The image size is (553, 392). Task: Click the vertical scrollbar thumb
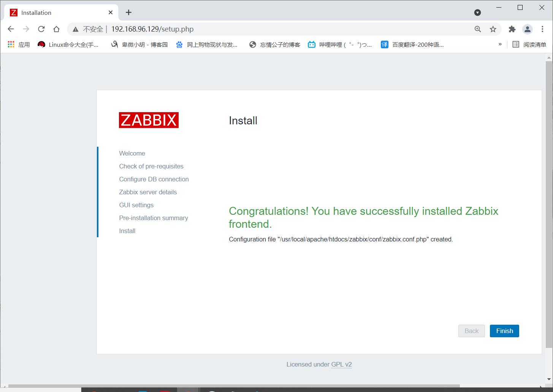click(x=549, y=205)
